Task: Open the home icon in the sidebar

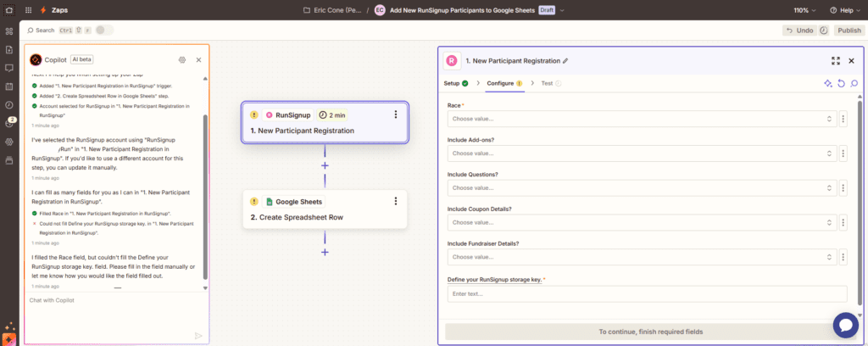Action: pos(9,10)
